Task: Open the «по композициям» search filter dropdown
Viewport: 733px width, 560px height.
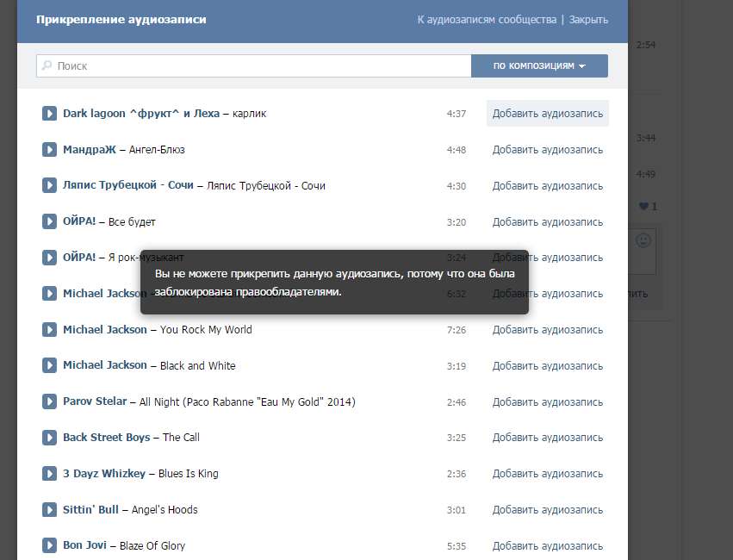Action: pos(539,65)
